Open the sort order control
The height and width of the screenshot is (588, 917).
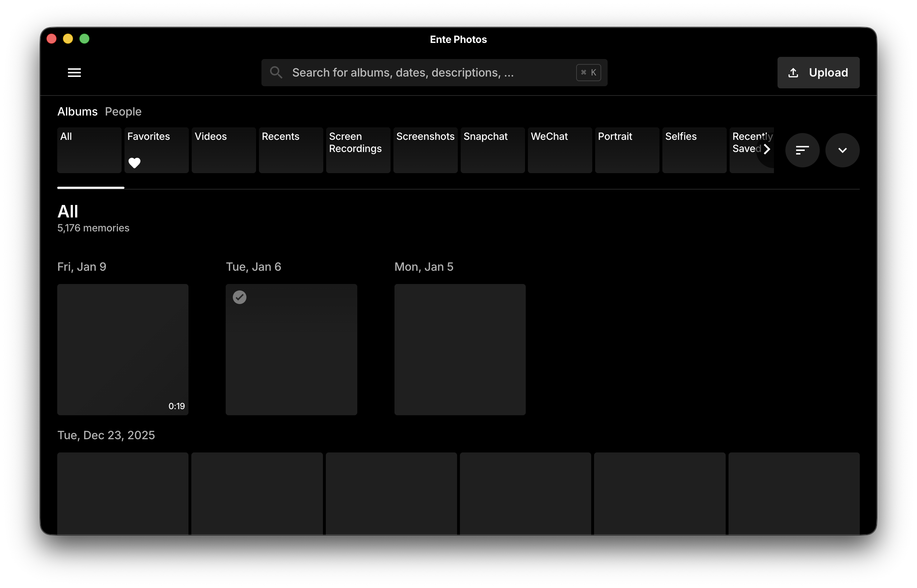[x=802, y=150]
